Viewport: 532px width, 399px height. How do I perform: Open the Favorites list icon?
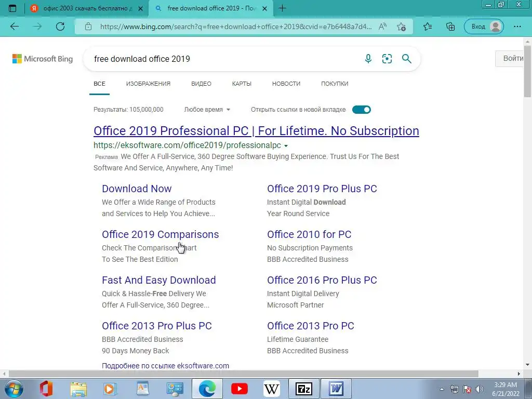coord(428,26)
